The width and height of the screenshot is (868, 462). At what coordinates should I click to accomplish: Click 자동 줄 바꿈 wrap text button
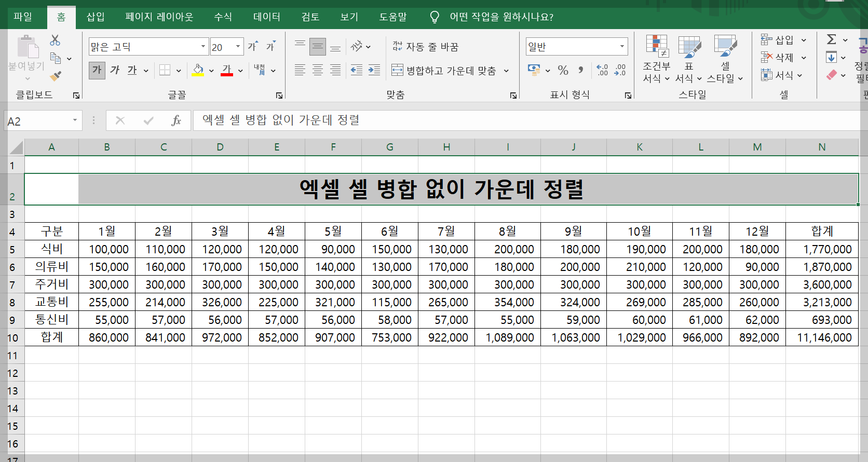point(425,47)
